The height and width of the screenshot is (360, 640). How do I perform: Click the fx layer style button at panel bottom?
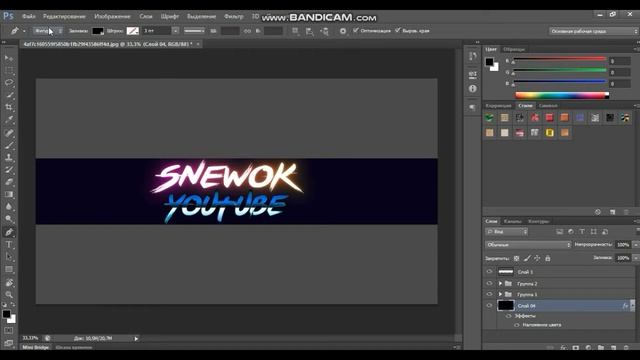[563, 348]
